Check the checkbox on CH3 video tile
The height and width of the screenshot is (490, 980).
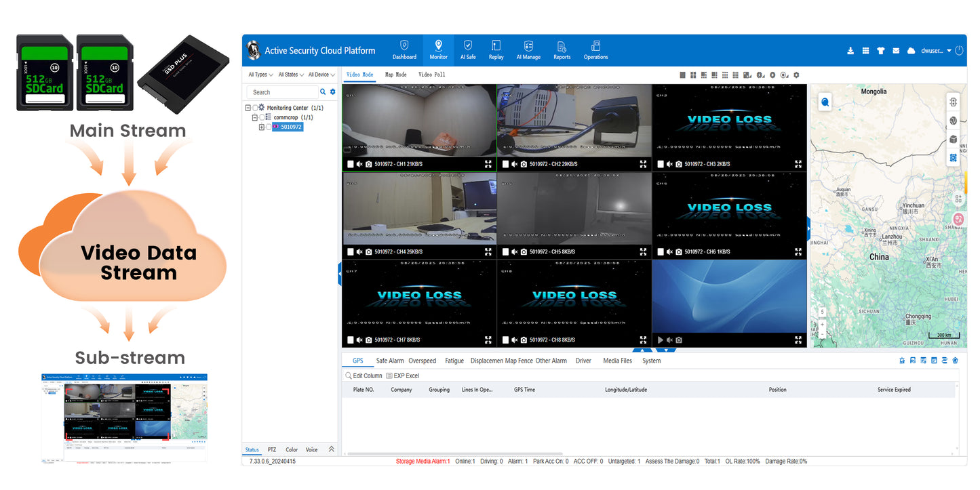[x=660, y=164]
